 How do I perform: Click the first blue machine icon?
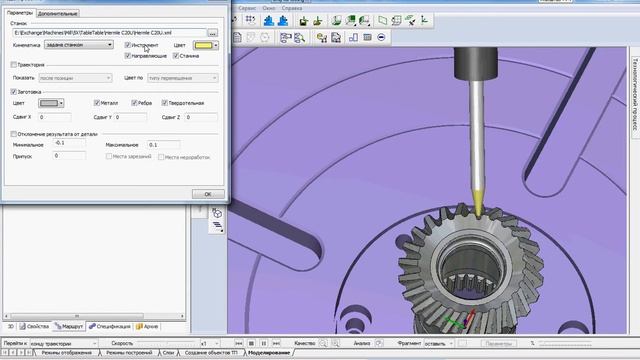[x=269, y=20]
